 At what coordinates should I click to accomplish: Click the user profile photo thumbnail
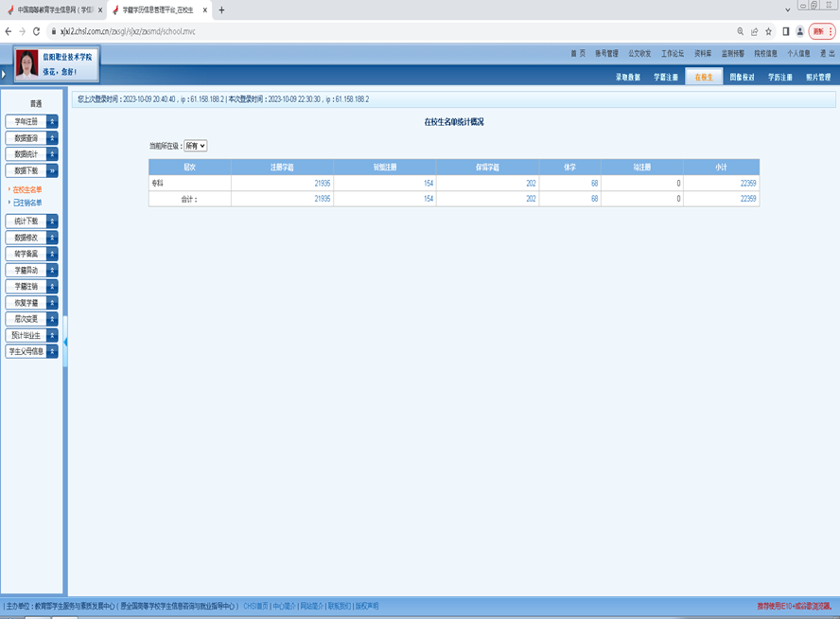(27, 63)
